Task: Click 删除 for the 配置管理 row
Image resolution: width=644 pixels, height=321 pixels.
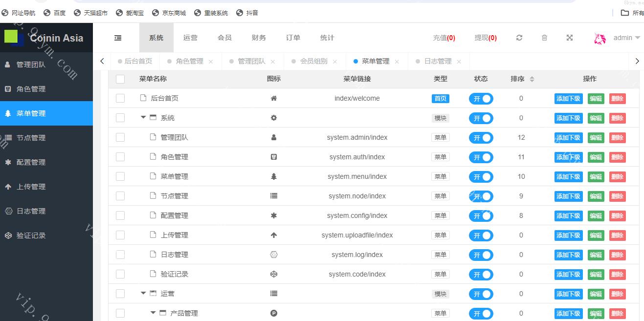Action: click(x=617, y=215)
